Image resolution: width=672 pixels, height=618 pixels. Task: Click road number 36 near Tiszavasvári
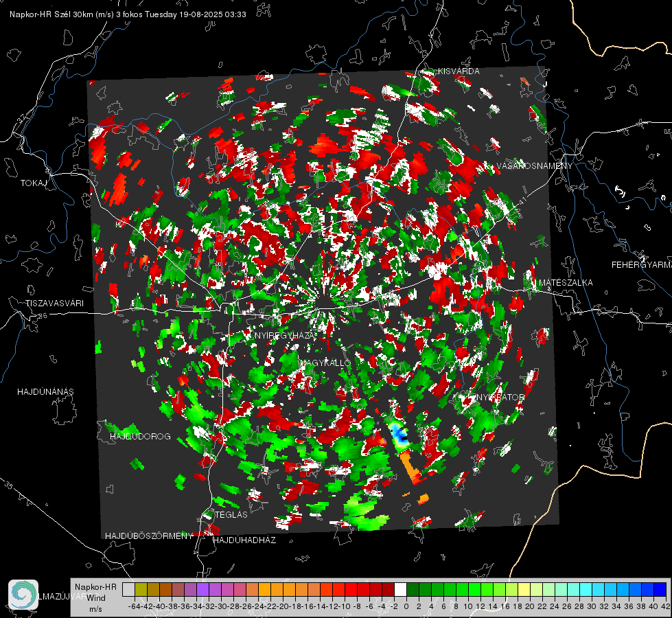(x=43, y=316)
